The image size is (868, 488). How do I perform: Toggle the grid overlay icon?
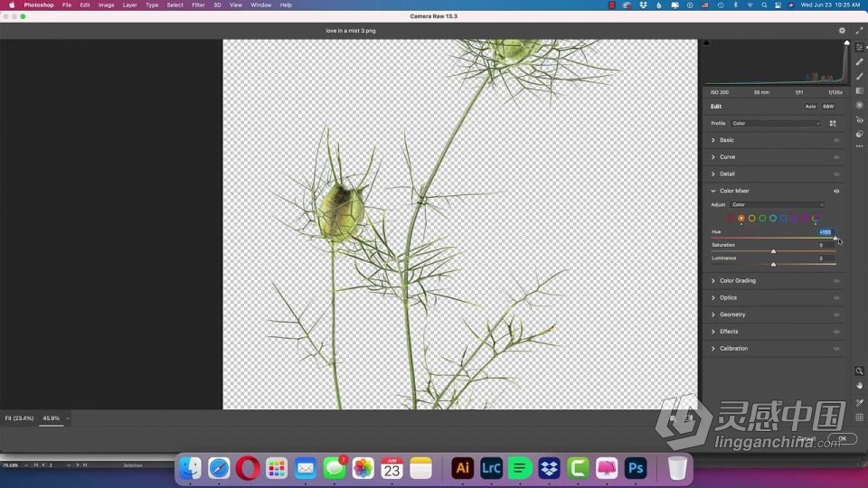[x=859, y=418]
